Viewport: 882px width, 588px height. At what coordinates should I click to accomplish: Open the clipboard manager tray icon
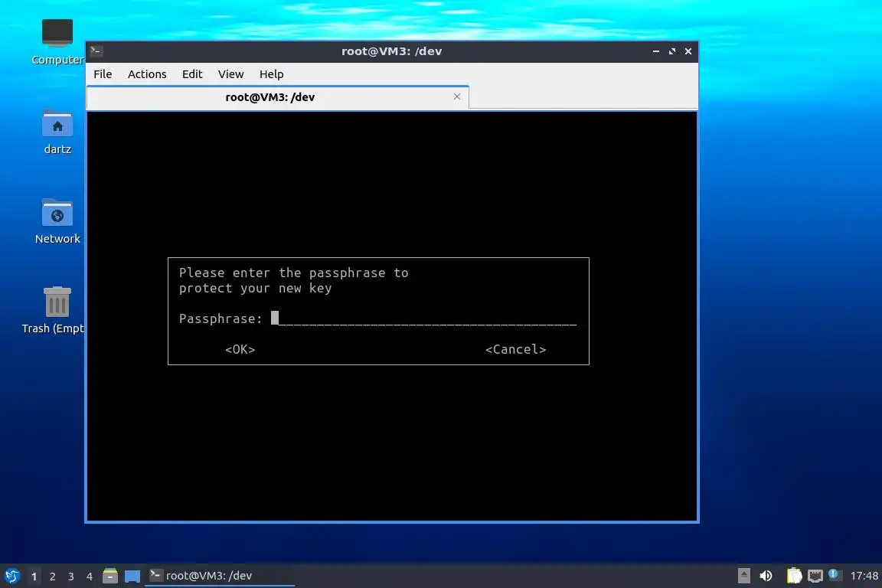pyautogui.click(x=794, y=576)
